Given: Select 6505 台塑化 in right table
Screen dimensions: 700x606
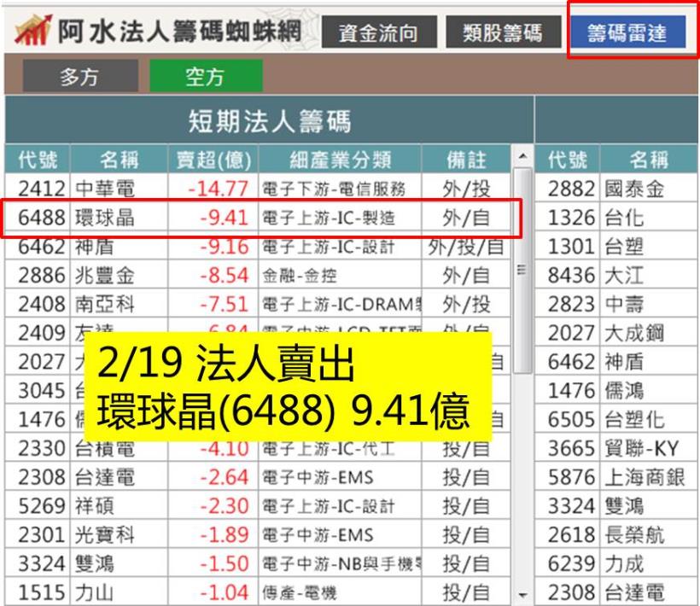Looking at the screenshot, I should [x=616, y=419].
